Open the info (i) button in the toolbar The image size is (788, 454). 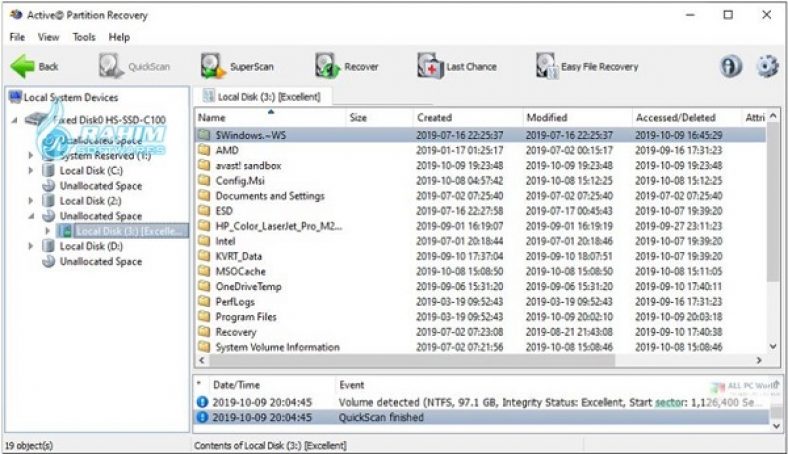pyautogui.click(x=731, y=66)
